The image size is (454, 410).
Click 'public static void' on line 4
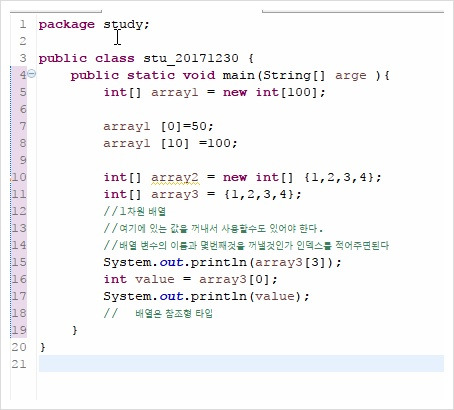click(143, 75)
